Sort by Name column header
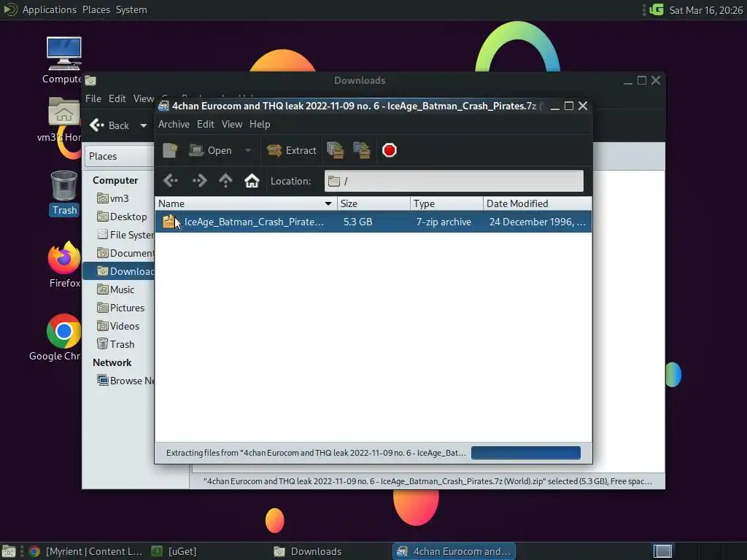The width and height of the screenshot is (747, 560). [x=246, y=203]
